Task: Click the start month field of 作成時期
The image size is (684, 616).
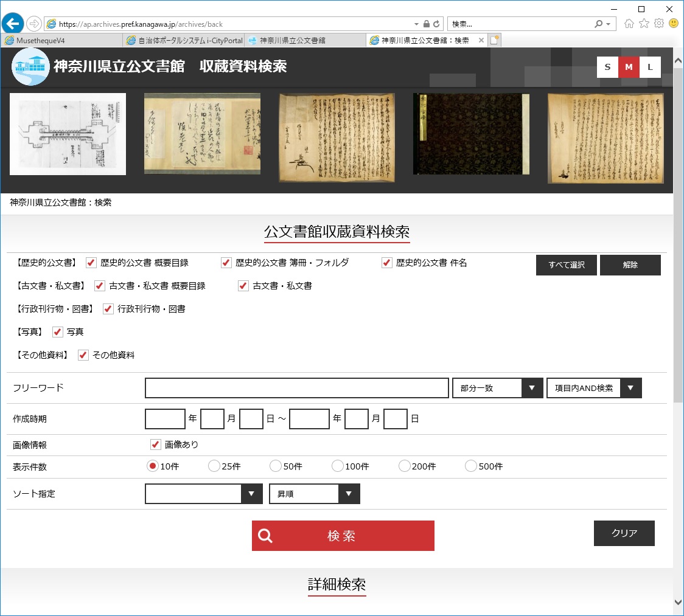Action: coord(212,418)
